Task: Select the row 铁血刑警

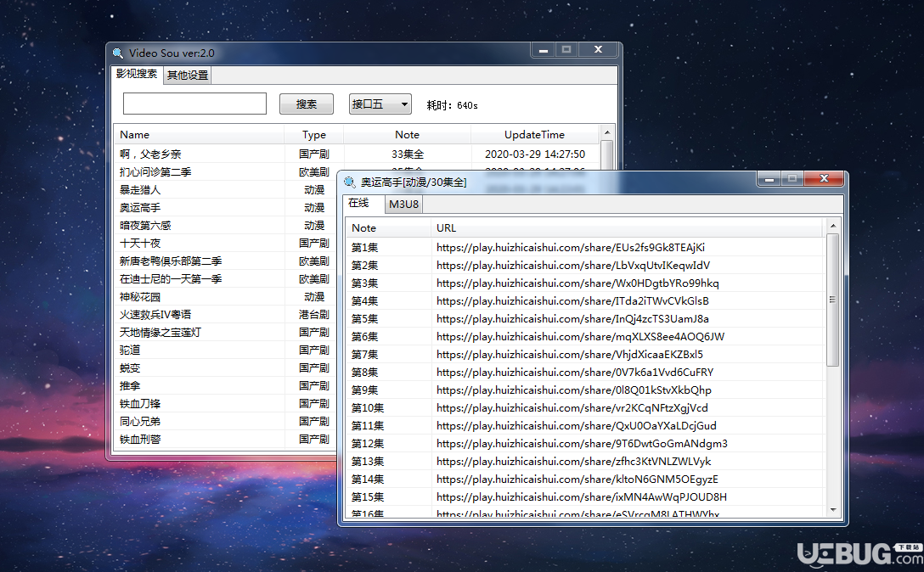Action: point(226,439)
